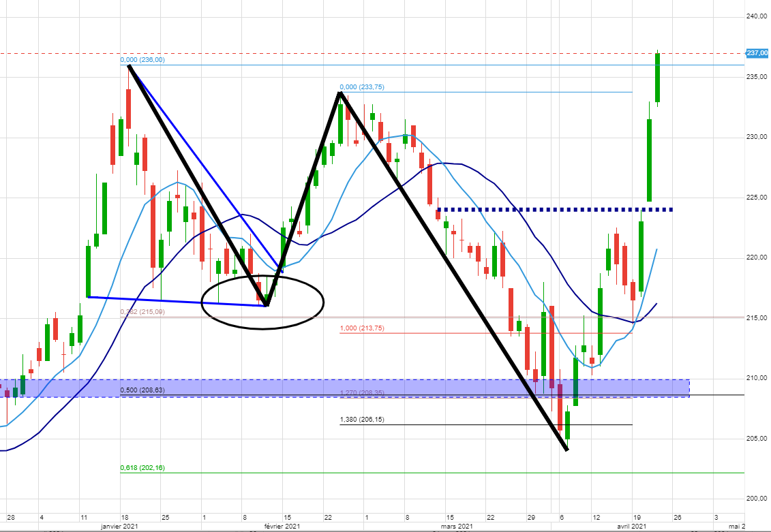Image resolution: width=771 pixels, height=532 pixels.
Task: Click the 237,00 current price tag
Action: (x=758, y=52)
